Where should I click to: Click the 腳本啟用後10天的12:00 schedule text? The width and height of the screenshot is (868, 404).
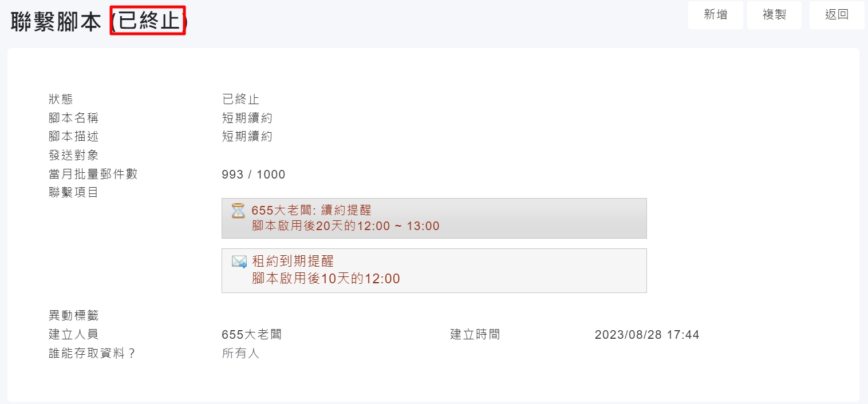coord(326,279)
